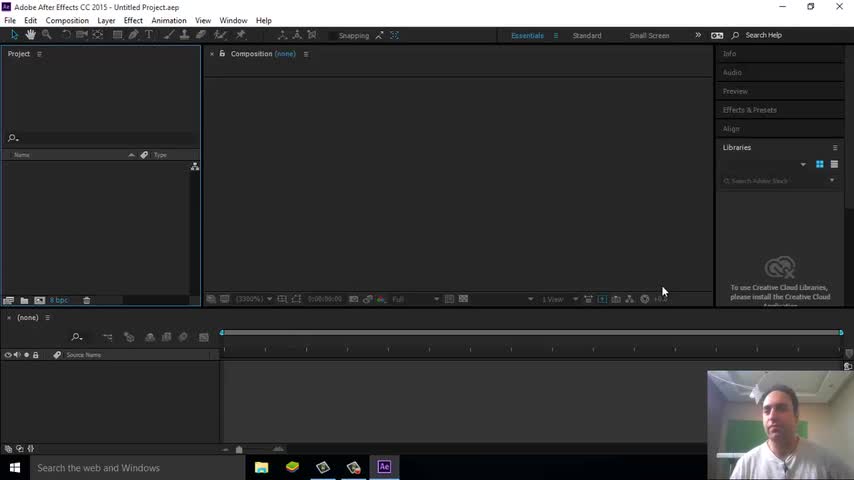Toggle frame blending for layers
The image size is (854, 480).
click(167, 338)
